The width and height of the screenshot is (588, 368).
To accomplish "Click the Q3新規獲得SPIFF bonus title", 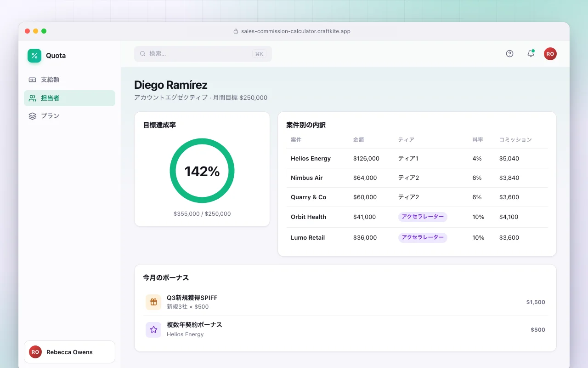I will 192,298.
